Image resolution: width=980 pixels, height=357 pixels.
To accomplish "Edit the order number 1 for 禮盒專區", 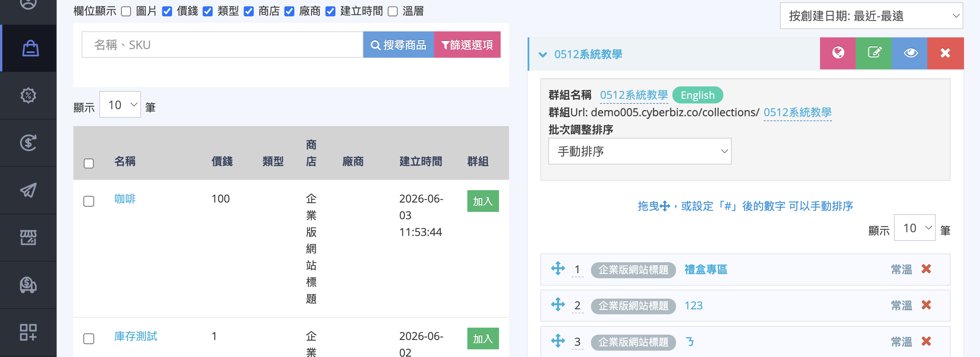I will (577, 270).
